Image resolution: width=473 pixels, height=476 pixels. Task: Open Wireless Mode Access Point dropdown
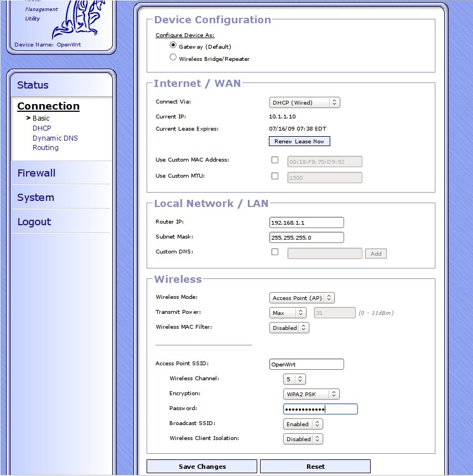click(302, 298)
